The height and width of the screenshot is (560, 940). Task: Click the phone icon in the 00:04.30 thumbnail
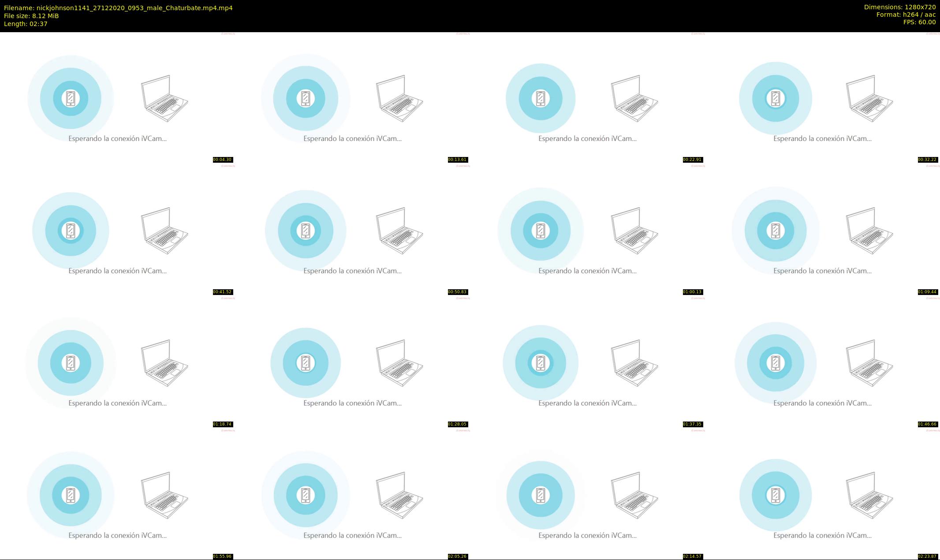[71, 98]
